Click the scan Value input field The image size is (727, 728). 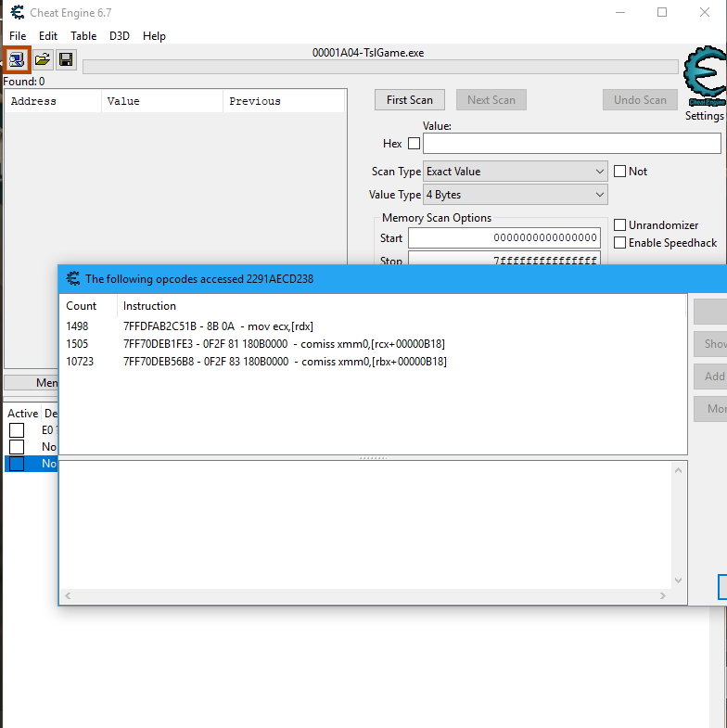pyautogui.click(x=572, y=144)
